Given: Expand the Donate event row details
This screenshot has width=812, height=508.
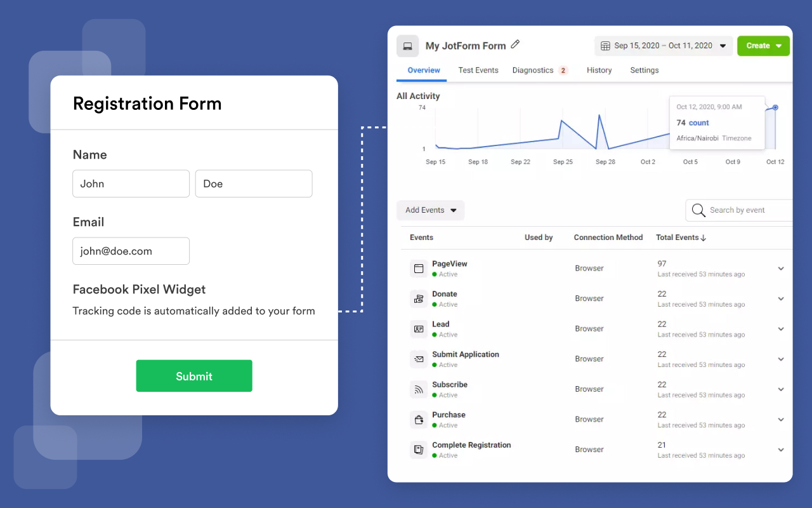Looking at the screenshot, I should (x=781, y=298).
